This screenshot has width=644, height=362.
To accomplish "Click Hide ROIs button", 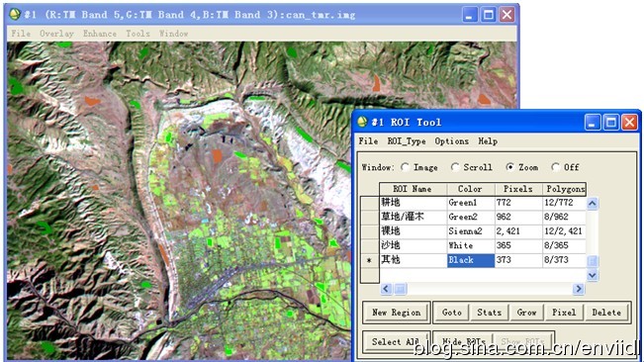I will (x=463, y=341).
